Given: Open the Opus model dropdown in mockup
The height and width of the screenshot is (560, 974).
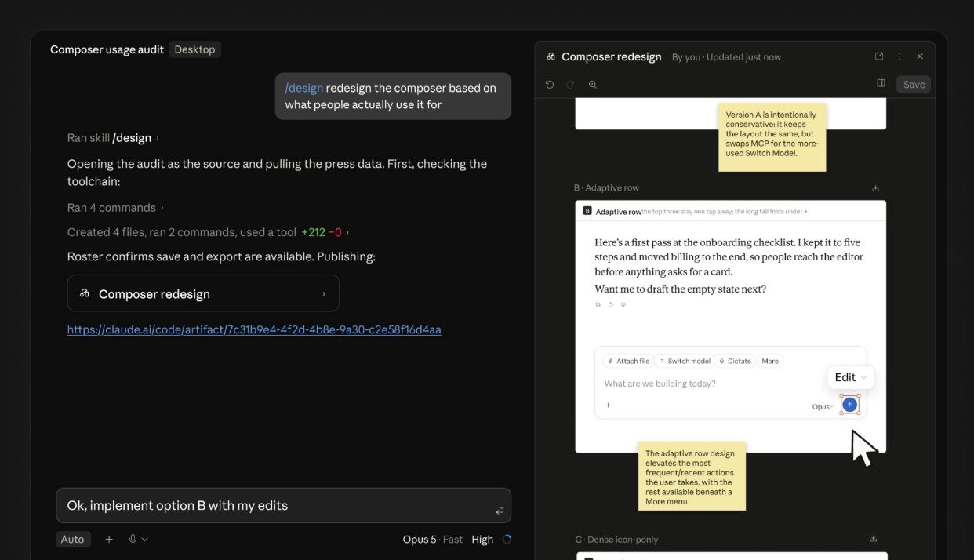Looking at the screenshot, I should (823, 407).
